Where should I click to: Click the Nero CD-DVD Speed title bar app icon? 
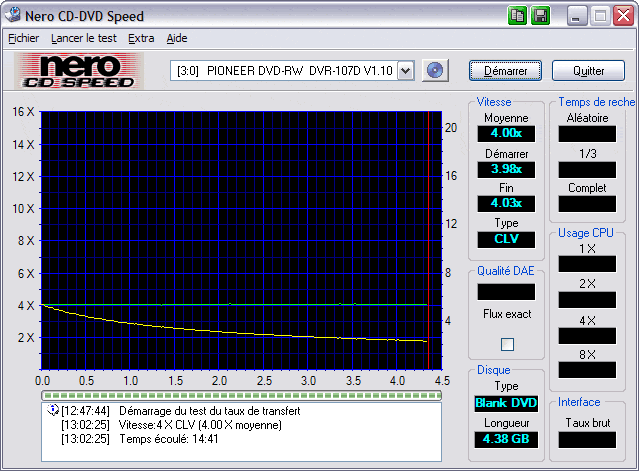click(x=13, y=15)
